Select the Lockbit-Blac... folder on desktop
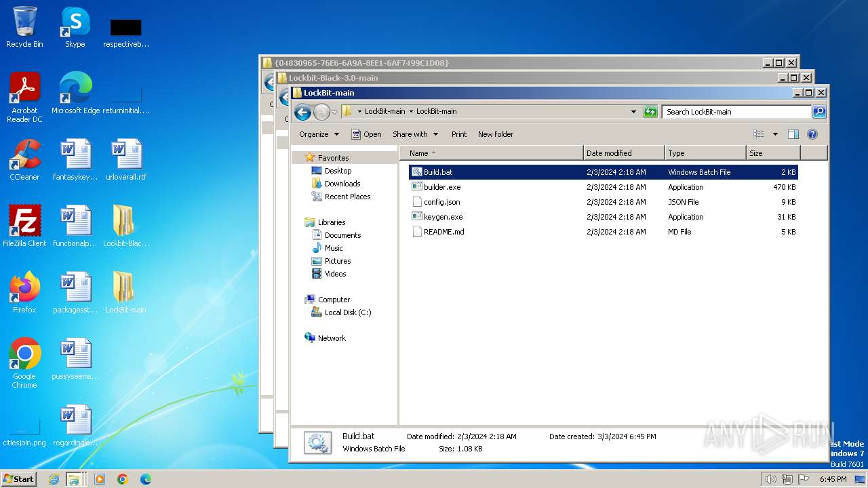868x488 pixels. pyautogui.click(x=125, y=226)
